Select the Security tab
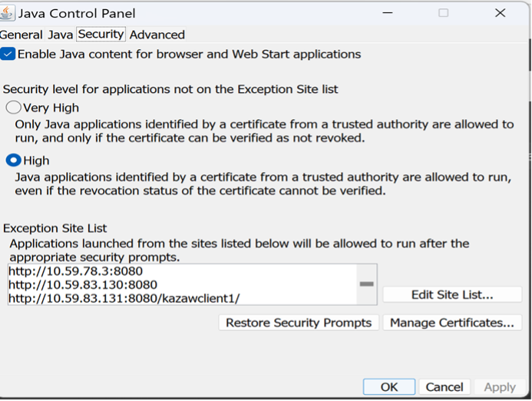532x401 pixels. tap(101, 35)
